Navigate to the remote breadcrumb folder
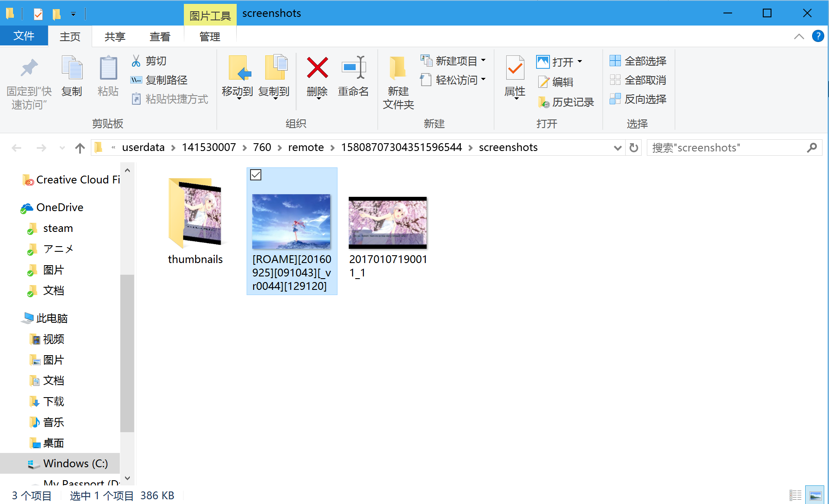This screenshot has height=504, width=829. tap(306, 147)
